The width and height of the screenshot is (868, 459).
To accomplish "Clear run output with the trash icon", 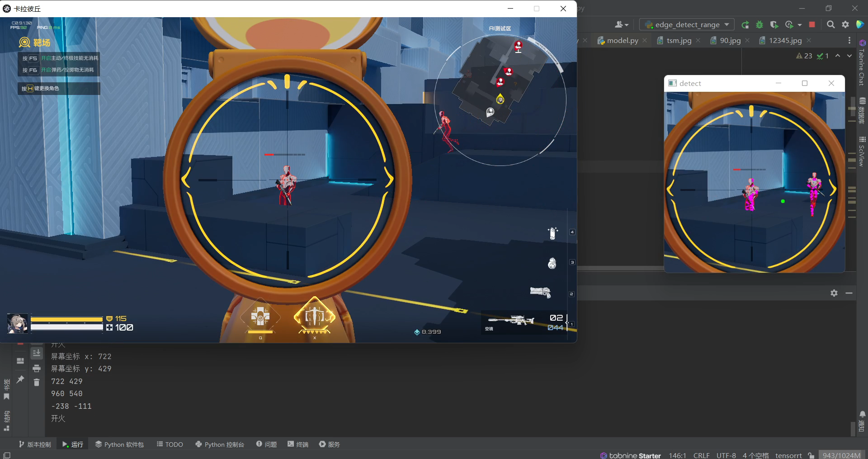I will pos(37,383).
